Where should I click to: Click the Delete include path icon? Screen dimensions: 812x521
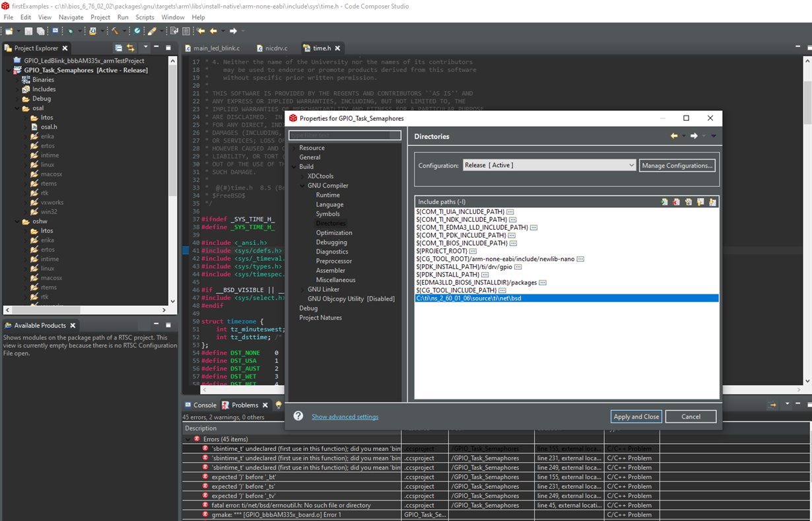coord(677,202)
